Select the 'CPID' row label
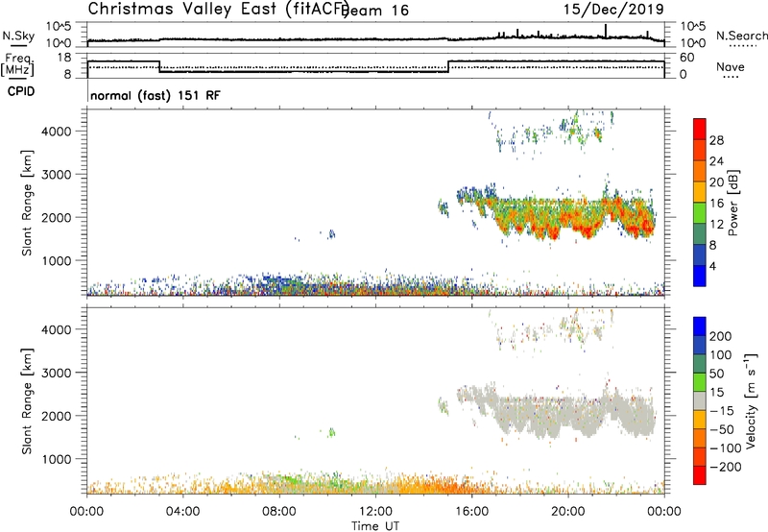Screen dimensions: 768x532 point(21,91)
